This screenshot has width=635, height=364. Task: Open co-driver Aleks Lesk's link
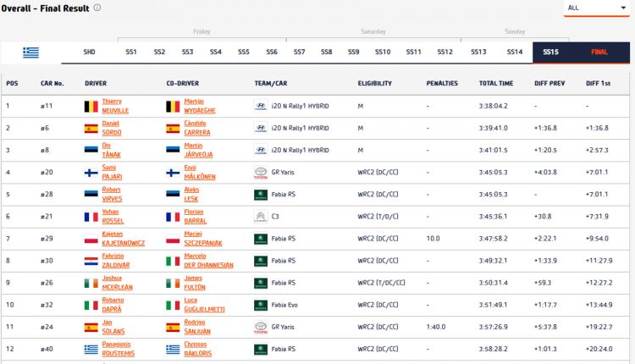(x=191, y=194)
